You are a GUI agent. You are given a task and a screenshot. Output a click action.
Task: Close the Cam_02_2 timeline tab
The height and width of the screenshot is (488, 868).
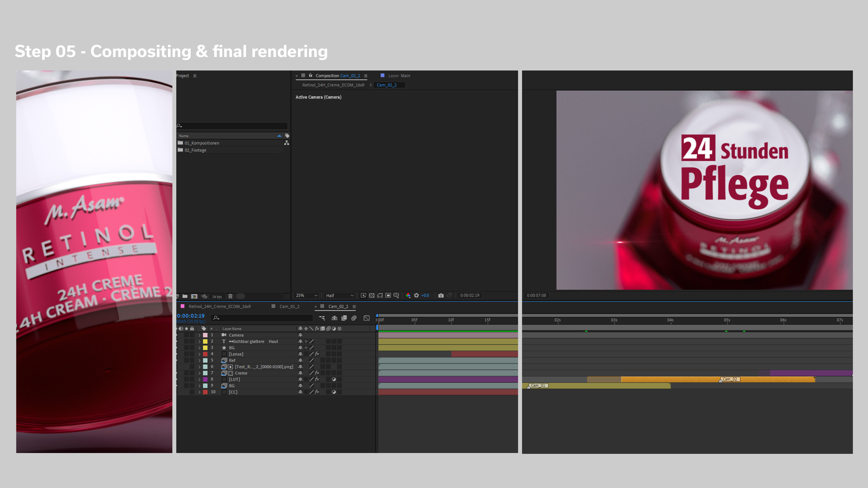pos(315,307)
